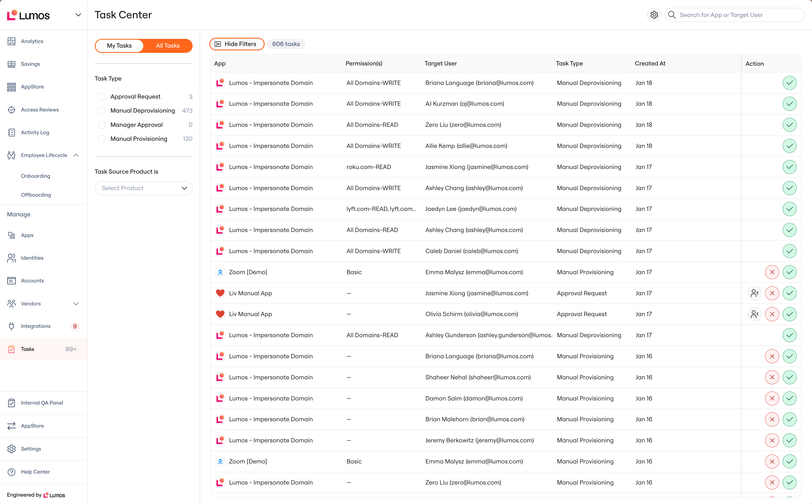Open the Integrations page with 9 alerts
The height and width of the screenshot is (504, 812).
coord(44,326)
